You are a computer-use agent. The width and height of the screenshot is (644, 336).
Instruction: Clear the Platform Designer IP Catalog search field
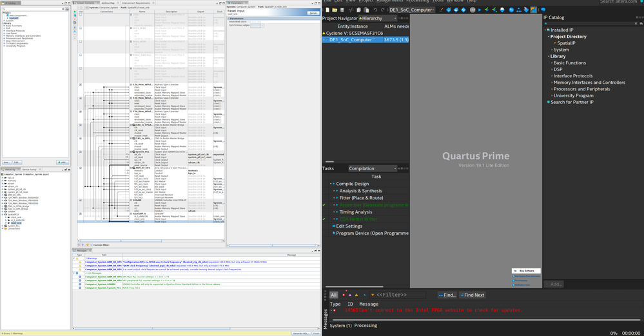63,8
